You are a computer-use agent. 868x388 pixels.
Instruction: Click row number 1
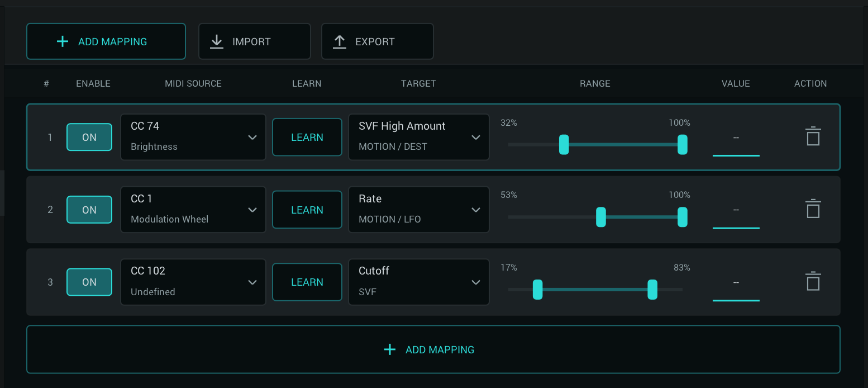pyautogui.click(x=50, y=137)
